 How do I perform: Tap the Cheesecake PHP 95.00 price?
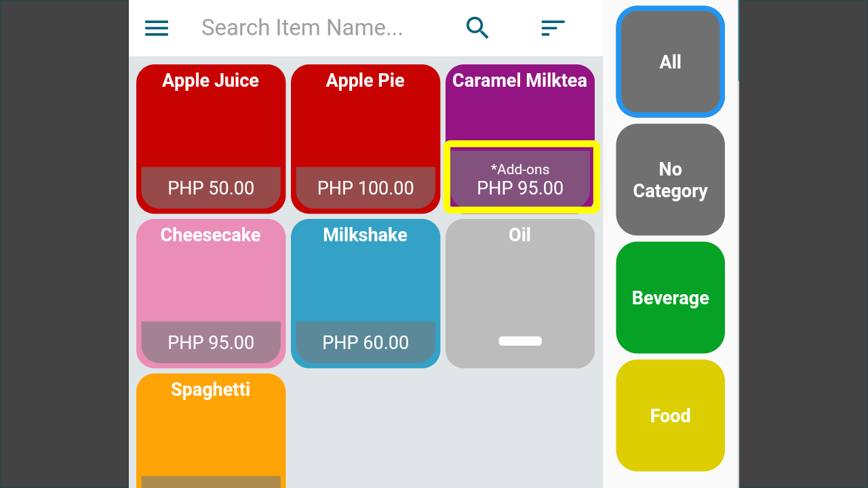(x=211, y=342)
